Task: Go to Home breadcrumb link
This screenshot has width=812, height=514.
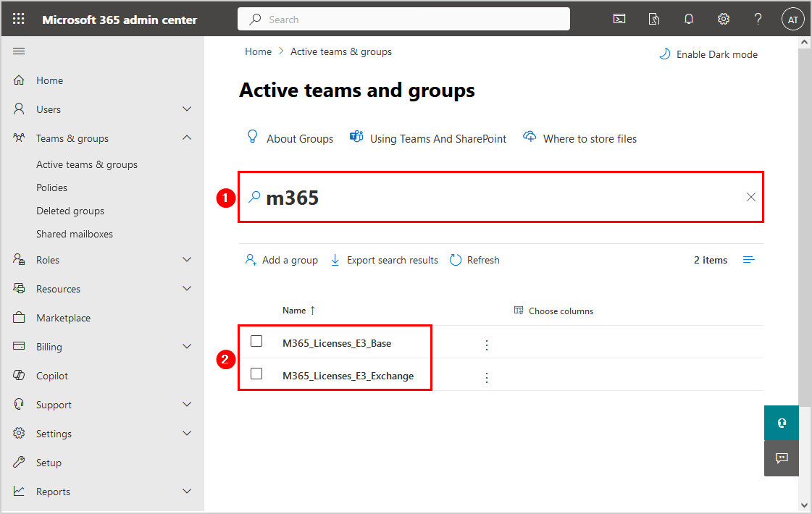Action: coord(259,52)
